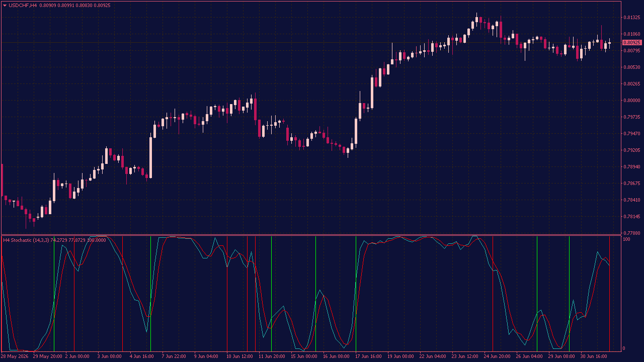Click the 28 May 2026 date label
644x362 pixels.
[x=15, y=356]
